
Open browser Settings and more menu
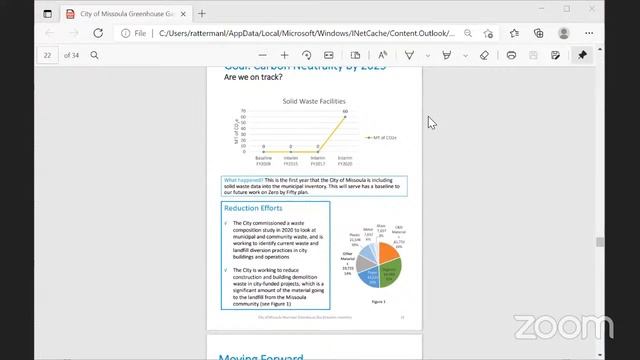tap(589, 33)
